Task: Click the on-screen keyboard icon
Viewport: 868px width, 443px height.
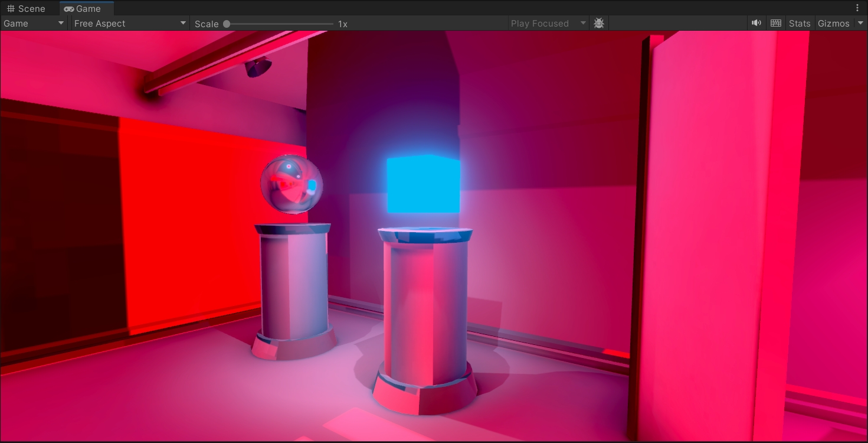Action: 775,23
